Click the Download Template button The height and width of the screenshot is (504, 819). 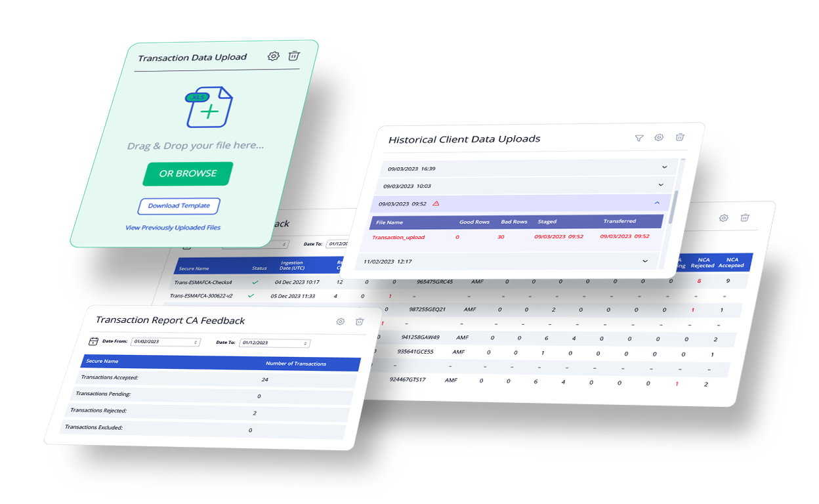(x=178, y=206)
